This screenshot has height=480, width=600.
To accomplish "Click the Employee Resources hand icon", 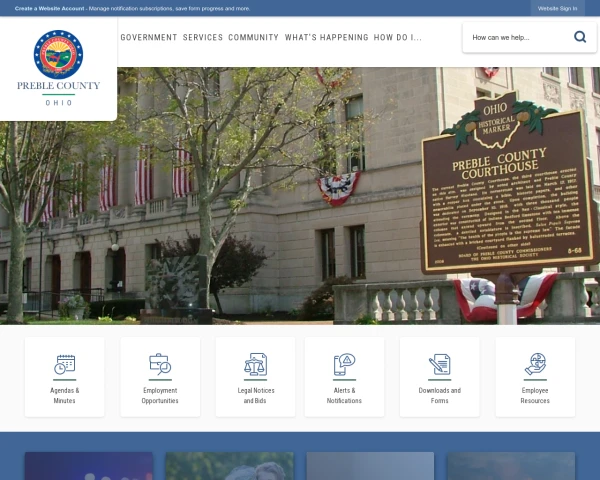I will (x=535, y=364).
